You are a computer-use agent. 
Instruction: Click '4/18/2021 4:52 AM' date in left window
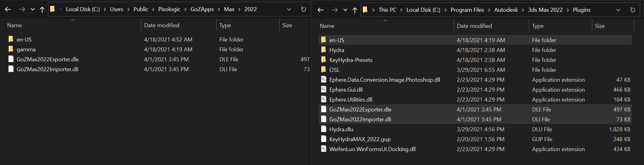pos(168,40)
